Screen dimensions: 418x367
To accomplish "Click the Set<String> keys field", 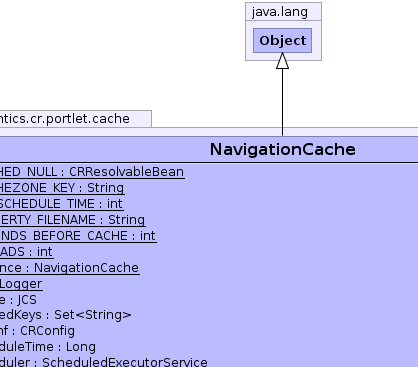I will coord(66,315).
